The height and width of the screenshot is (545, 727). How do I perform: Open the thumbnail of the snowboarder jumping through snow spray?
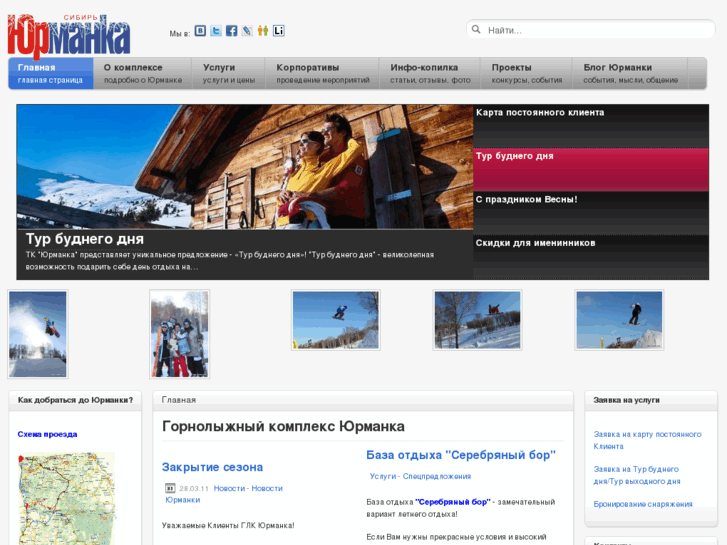coord(38,334)
